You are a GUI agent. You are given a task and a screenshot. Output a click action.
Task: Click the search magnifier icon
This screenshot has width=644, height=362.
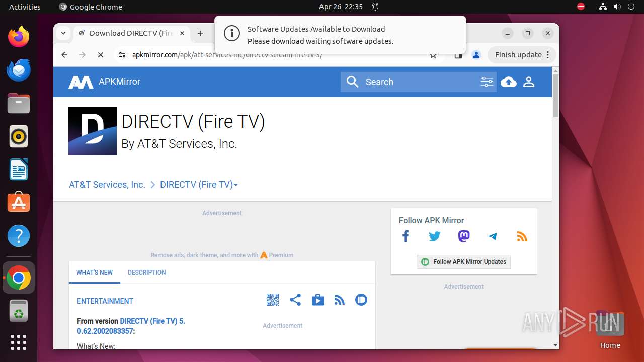[x=353, y=82]
